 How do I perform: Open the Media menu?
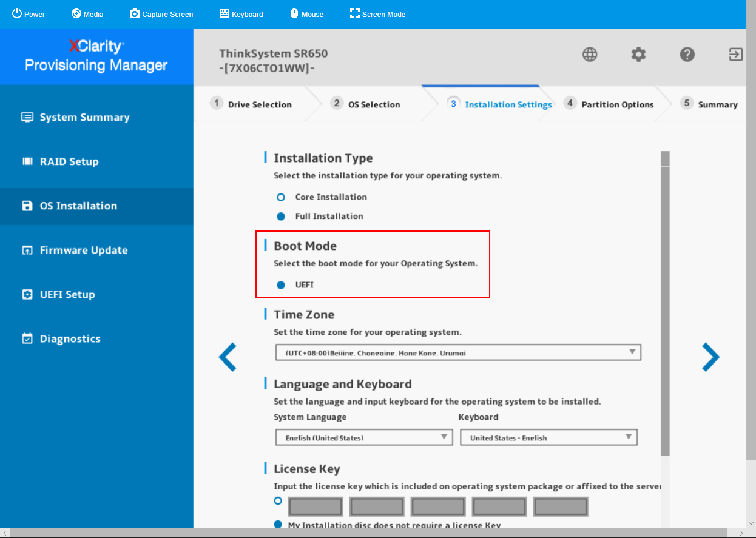tap(87, 14)
